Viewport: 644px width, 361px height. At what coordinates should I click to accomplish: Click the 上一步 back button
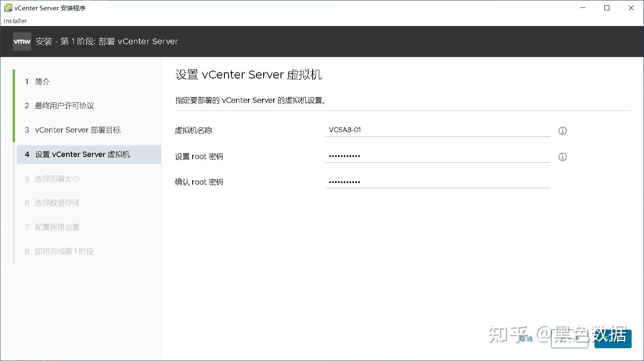click(x=569, y=339)
